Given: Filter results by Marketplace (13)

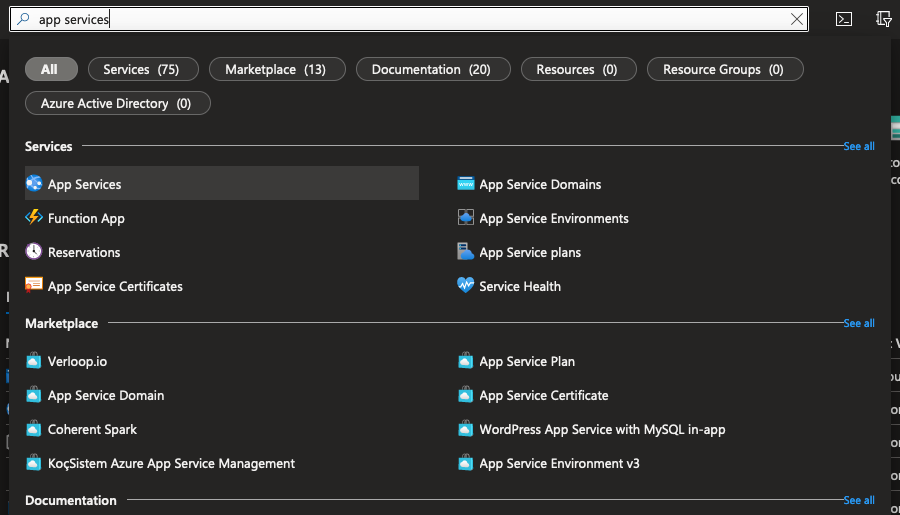Looking at the screenshot, I should click(276, 69).
